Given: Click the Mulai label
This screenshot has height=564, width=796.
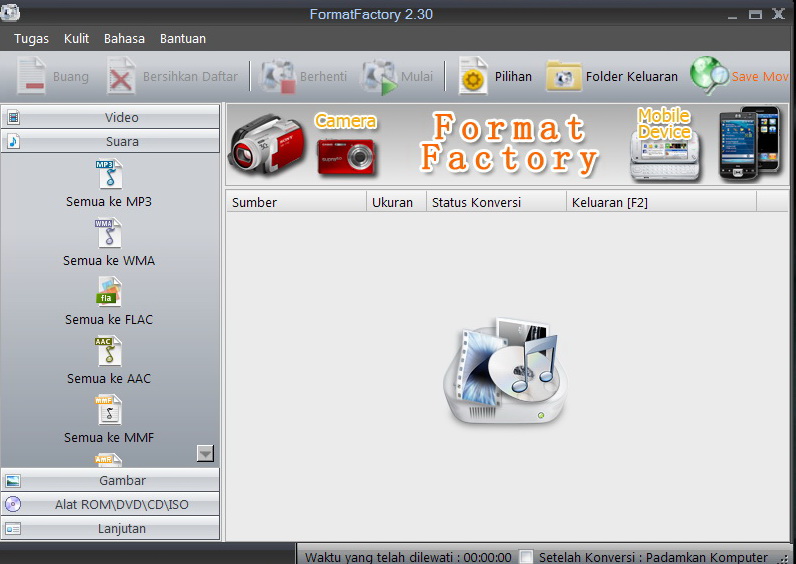Looking at the screenshot, I should click(417, 76).
